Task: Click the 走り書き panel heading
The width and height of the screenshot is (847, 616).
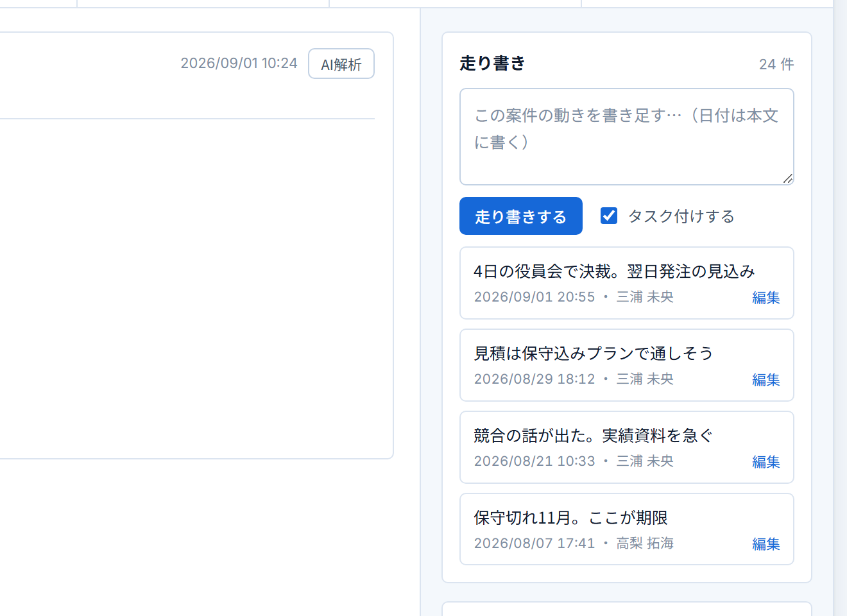Action: tap(493, 63)
